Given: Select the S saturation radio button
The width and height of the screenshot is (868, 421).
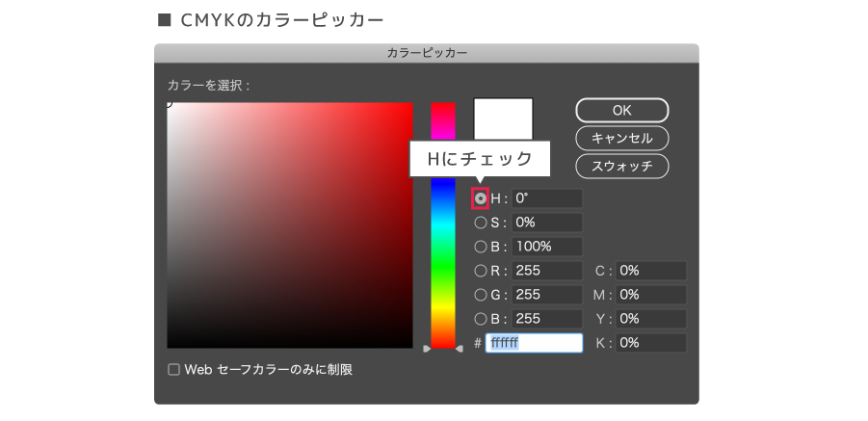Looking at the screenshot, I should pyautogui.click(x=481, y=223).
